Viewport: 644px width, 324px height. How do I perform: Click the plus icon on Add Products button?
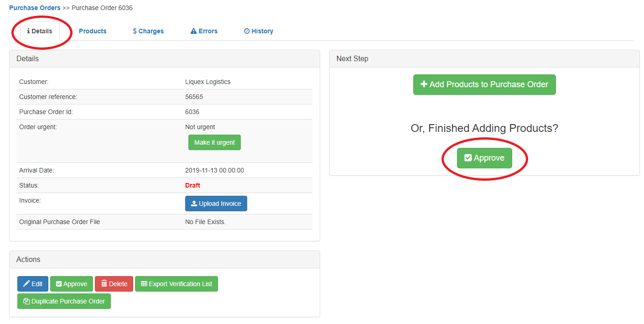424,84
